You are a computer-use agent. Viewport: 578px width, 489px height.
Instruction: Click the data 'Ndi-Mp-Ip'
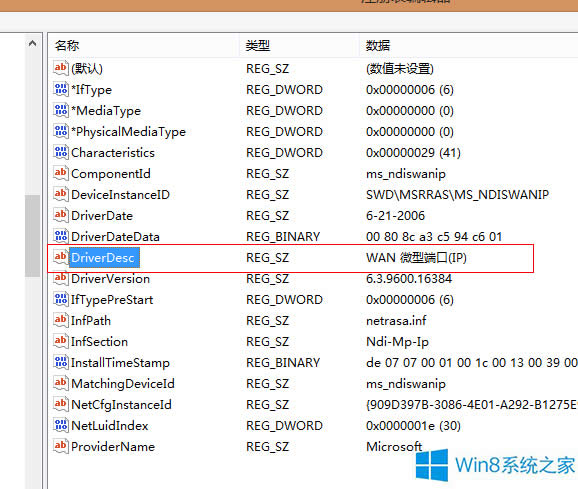[397, 342]
